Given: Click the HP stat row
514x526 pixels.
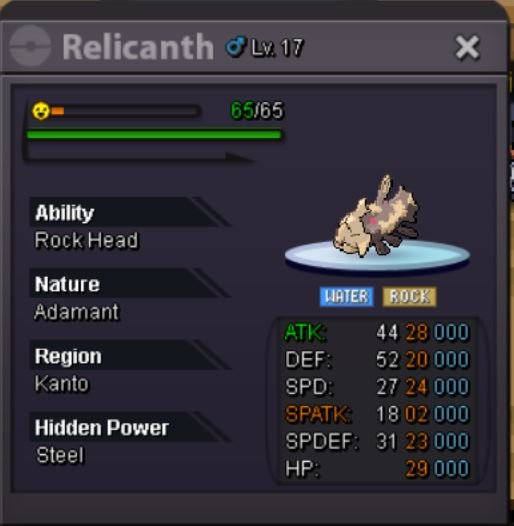Looking at the screenshot, I should 376,468.
